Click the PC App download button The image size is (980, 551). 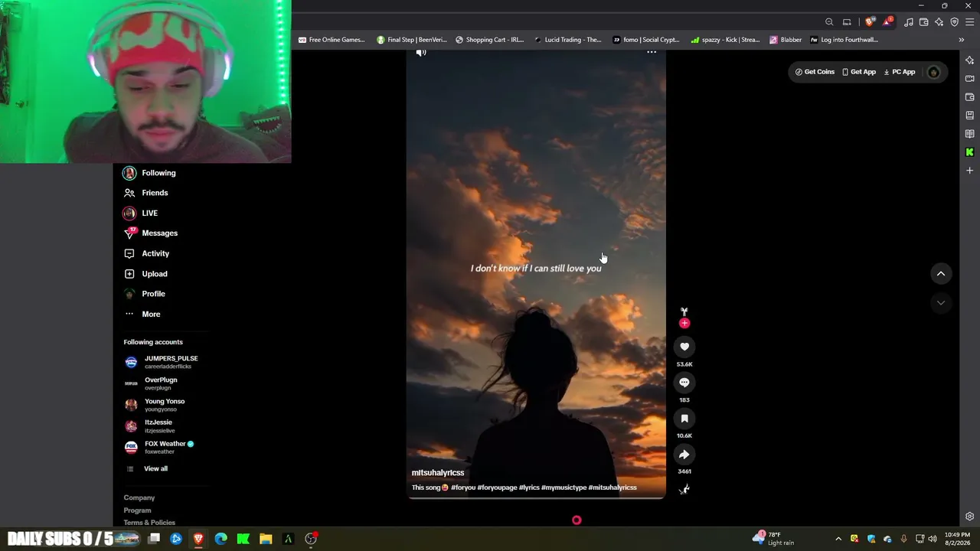click(x=900, y=72)
